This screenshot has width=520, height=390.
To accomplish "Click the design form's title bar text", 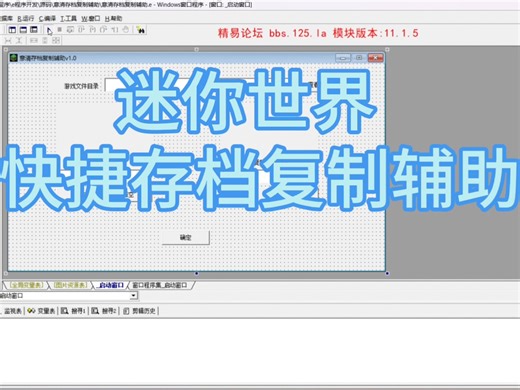I will [x=48, y=58].
